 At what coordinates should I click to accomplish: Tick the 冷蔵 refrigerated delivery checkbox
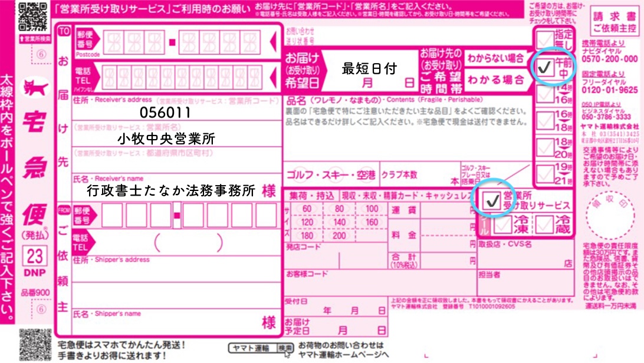pos(545,225)
